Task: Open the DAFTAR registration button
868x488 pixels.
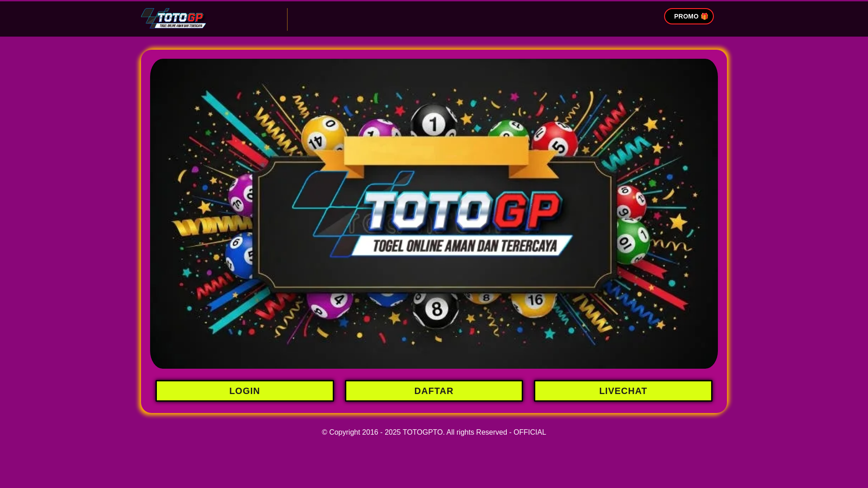Action: pyautogui.click(x=434, y=391)
